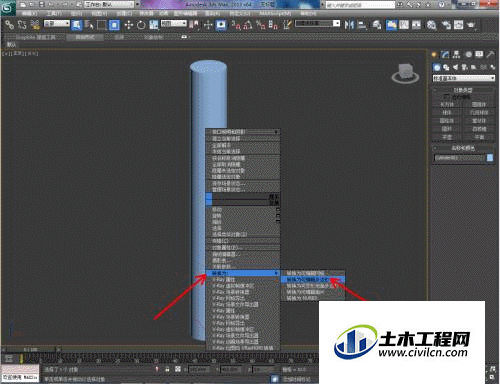Open the reference coordinate system dropdown
This screenshot has height=384, width=500.
[174, 24]
